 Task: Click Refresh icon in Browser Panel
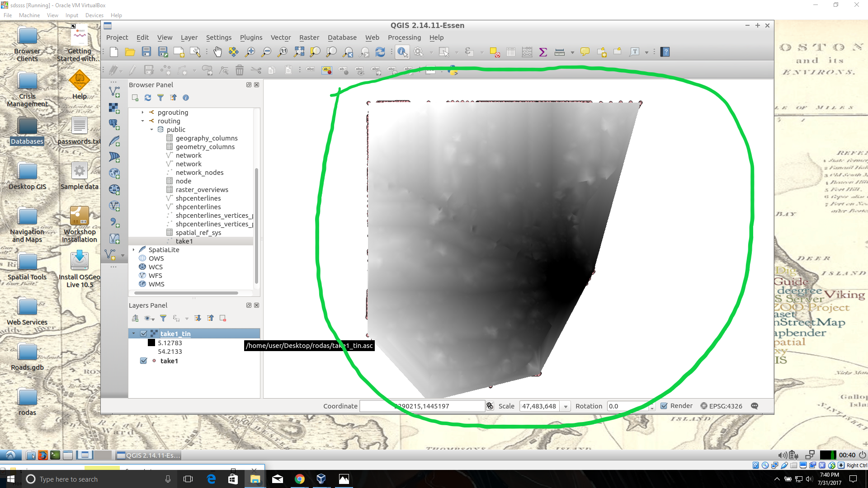[x=148, y=98]
